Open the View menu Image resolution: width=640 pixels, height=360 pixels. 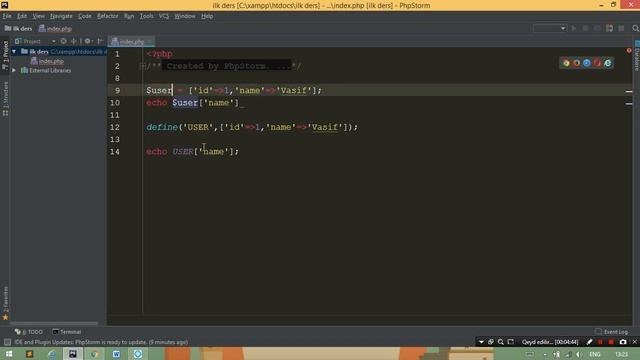(x=38, y=16)
